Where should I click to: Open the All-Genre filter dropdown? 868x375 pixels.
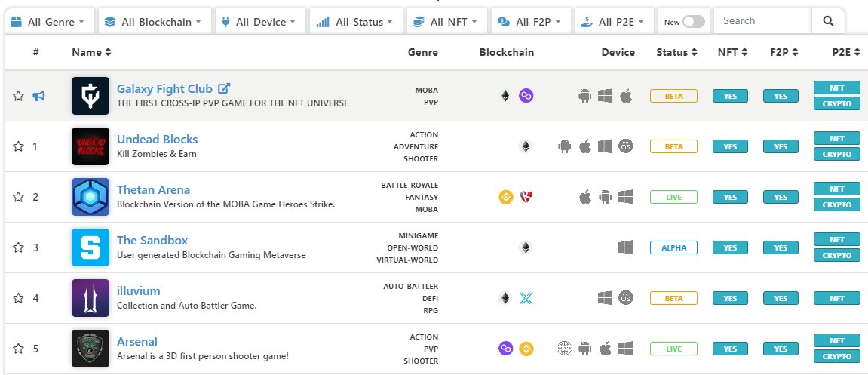pos(48,22)
